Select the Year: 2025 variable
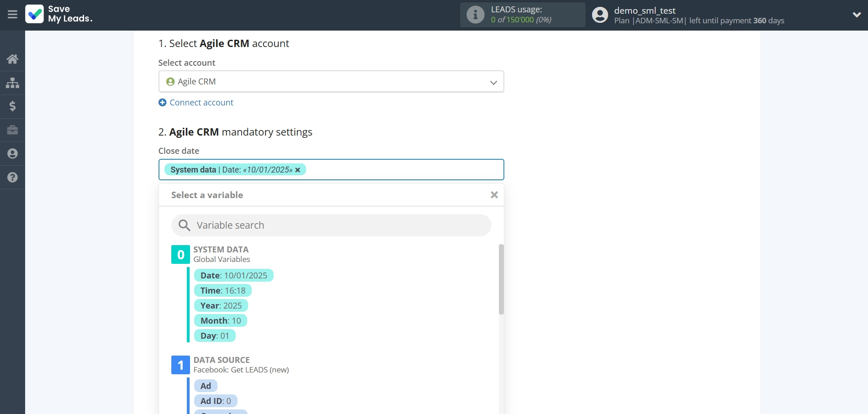868x414 pixels. click(x=221, y=306)
